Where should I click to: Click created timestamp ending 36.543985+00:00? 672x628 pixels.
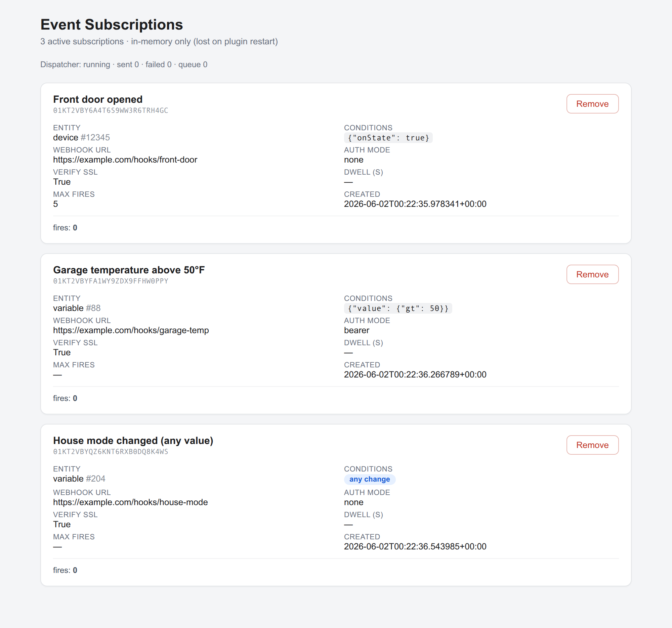415,547
